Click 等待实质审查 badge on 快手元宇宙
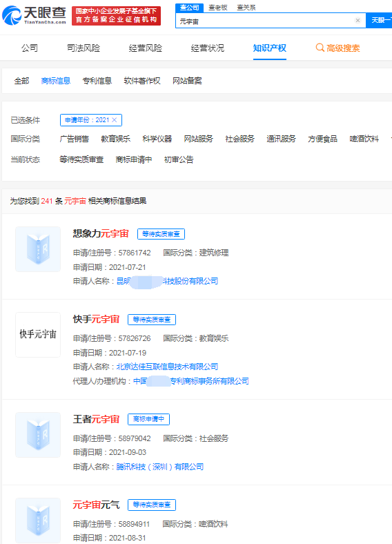This screenshot has height=544, width=392. click(x=152, y=320)
